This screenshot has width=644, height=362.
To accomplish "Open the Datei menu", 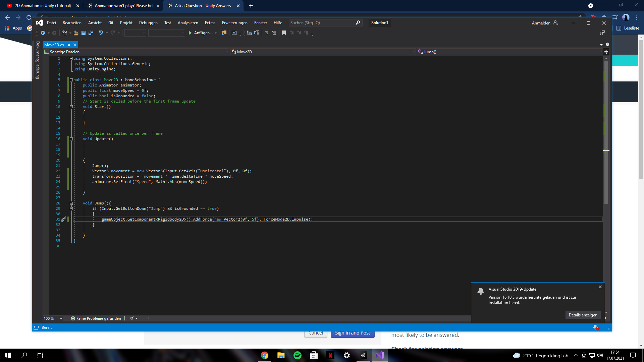I will click(x=51, y=23).
